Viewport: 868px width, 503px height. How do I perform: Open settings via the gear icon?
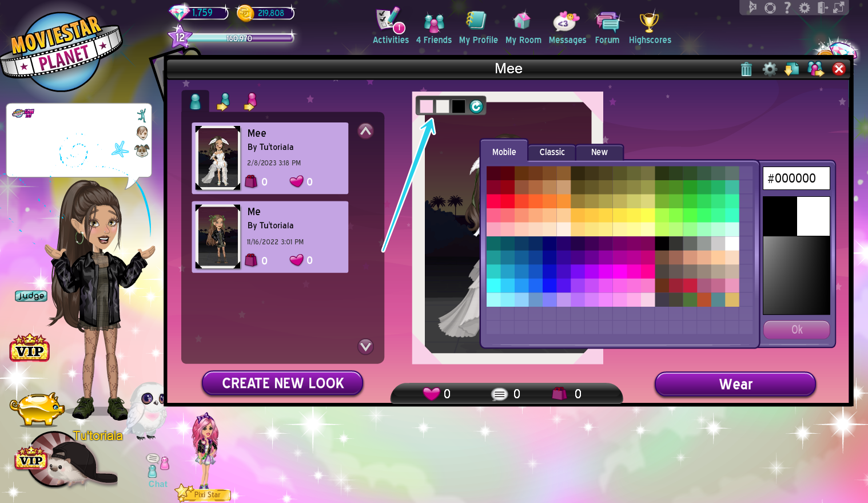(x=769, y=69)
